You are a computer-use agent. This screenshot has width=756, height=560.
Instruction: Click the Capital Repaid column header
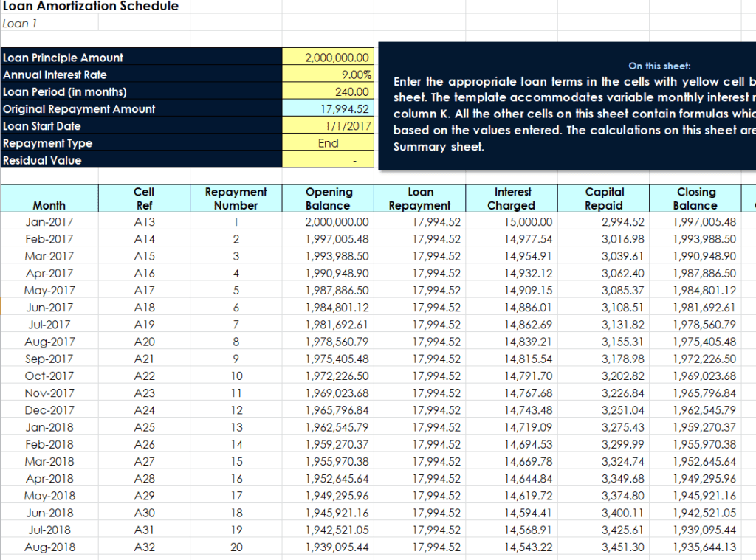[604, 198]
